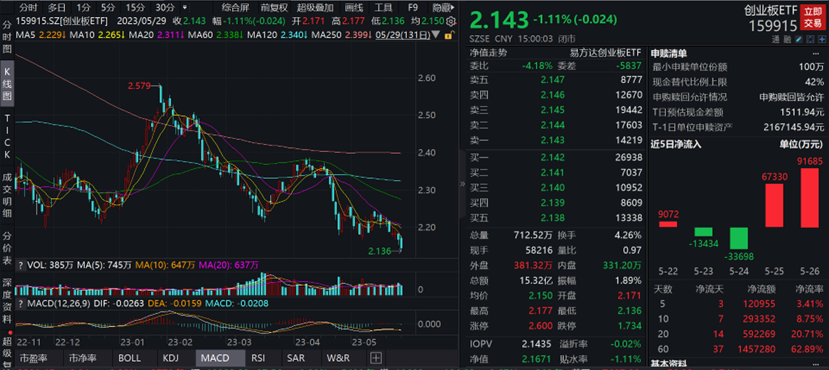The height and width of the screenshot is (370, 829).
Task: Click the 前复权 button
Action: coord(274,7)
